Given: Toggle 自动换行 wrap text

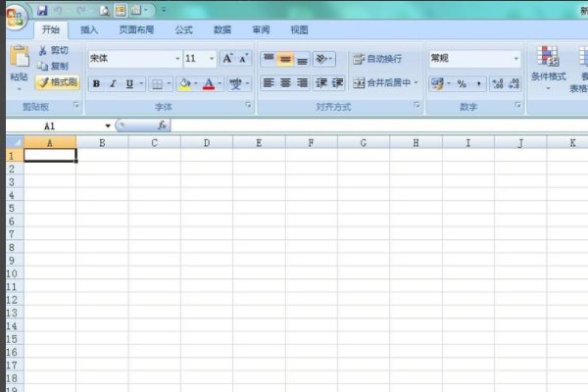Looking at the screenshot, I should click(x=377, y=59).
